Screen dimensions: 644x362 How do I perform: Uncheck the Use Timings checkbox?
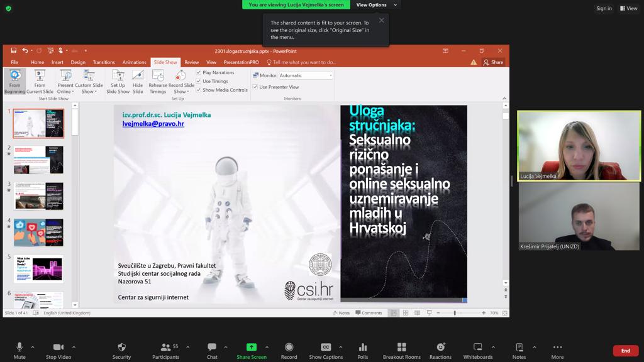coord(199,81)
